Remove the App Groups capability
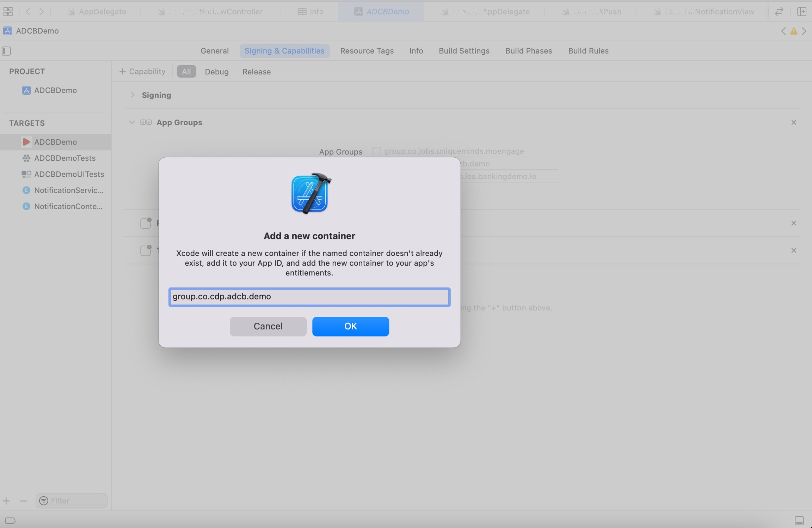 pos(793,122)
